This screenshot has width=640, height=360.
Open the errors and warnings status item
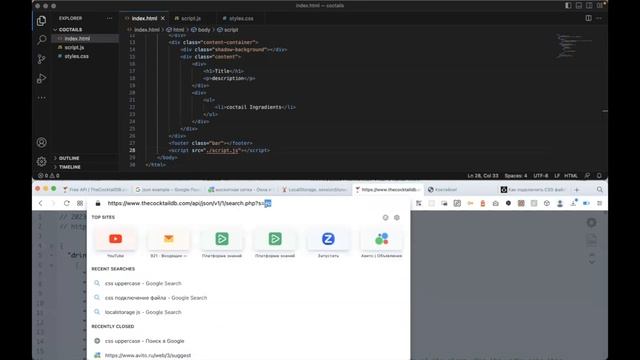(x=49, y=176)
